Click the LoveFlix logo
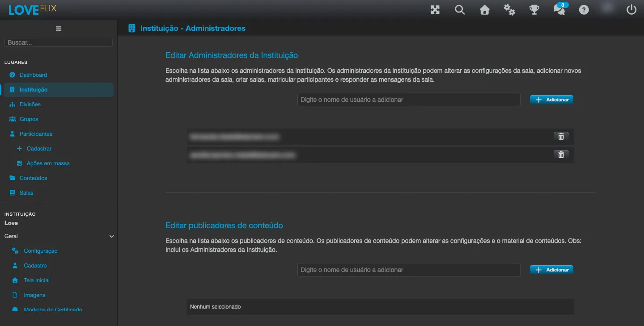644x326 pixels. click(32, 9)
